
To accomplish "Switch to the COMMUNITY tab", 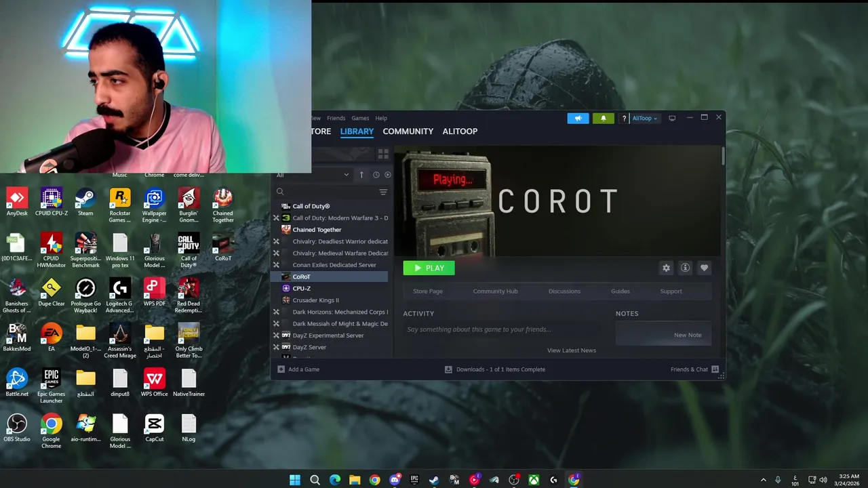I will click(x=408, y=131).
